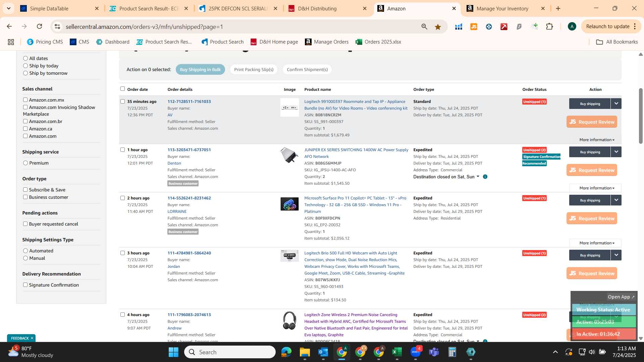Image resolution: width=644 pixels, height=362 pixels.
Task: Switch to D&H Distributing tab
Action: point(327,9)
